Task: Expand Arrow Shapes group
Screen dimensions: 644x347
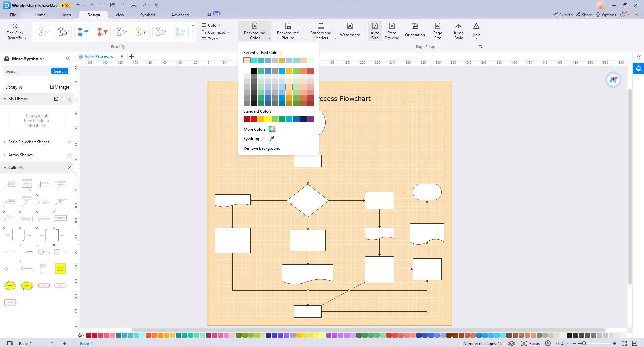Action: [x=5, y=155]
